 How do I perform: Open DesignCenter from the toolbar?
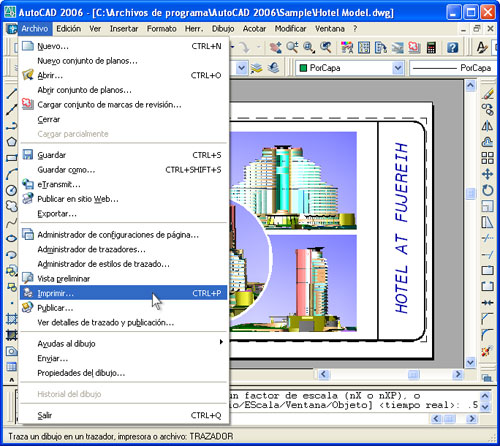click(x=364, y=47)
